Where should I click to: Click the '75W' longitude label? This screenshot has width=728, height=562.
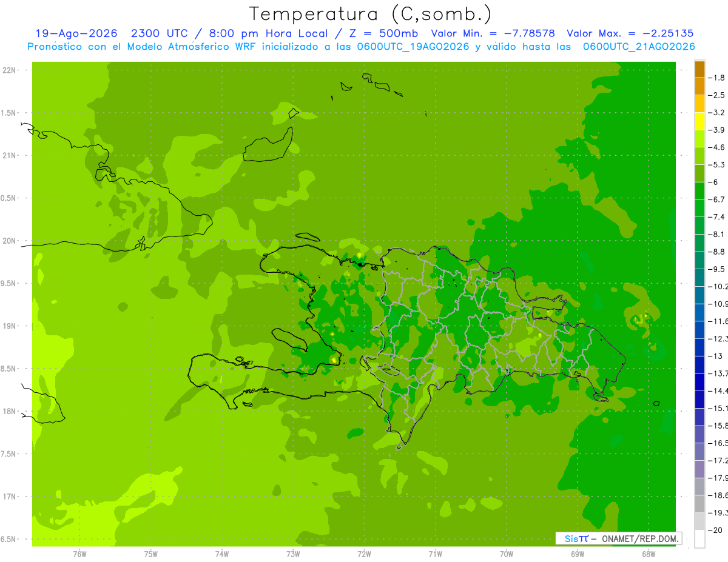(150, 554)
